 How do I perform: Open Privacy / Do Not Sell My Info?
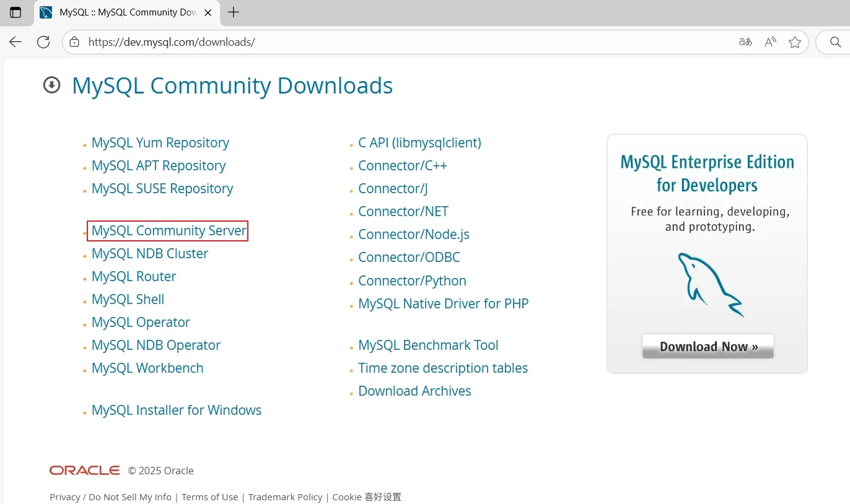tap(110, 497)
